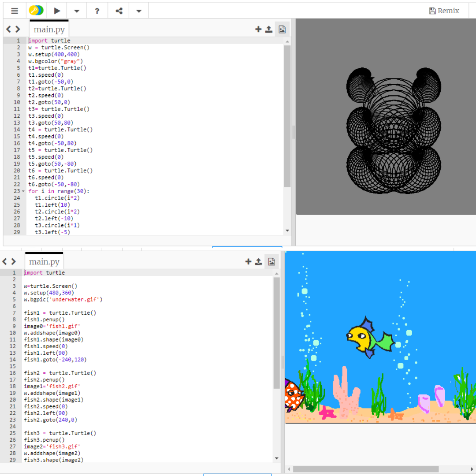Open the hamburger menu
The image size is (476, 476).
click(x=15, y=11)
